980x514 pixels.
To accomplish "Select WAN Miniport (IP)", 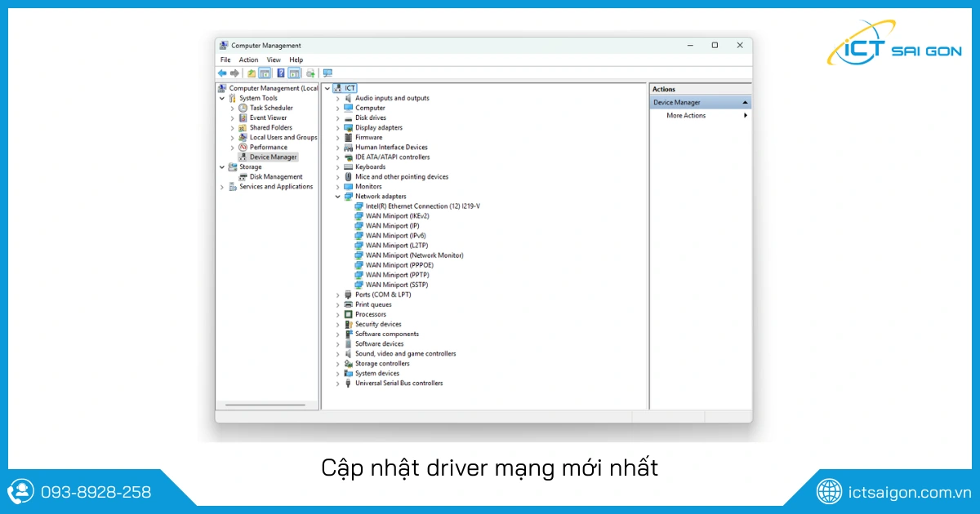I will (392, 226).
